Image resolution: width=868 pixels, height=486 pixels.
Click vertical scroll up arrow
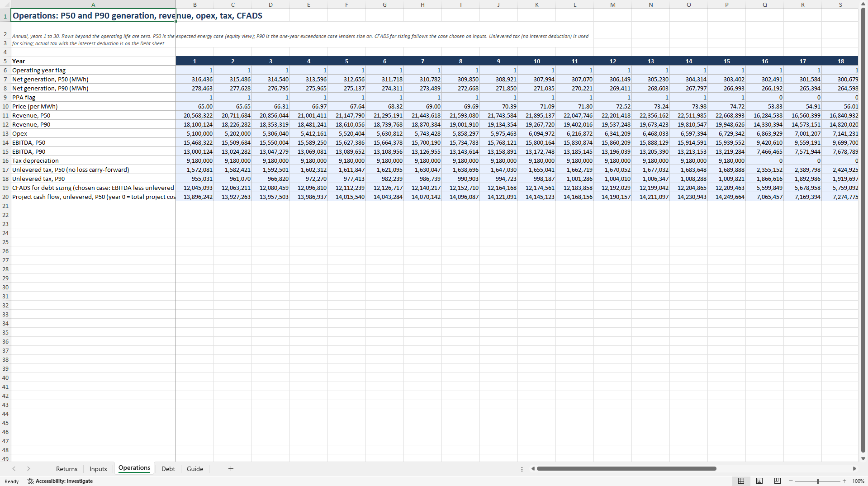tap(863, 4)
